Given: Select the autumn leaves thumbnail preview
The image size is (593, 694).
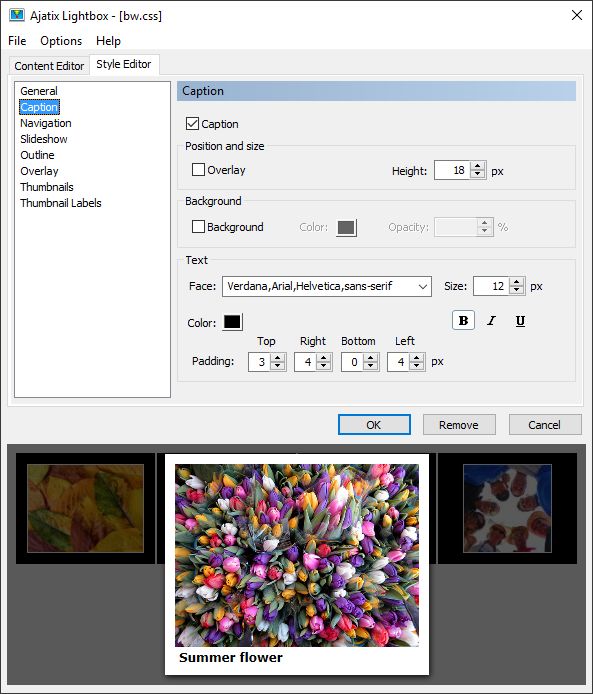Looking at the screenshot, I should click(85, 508).
